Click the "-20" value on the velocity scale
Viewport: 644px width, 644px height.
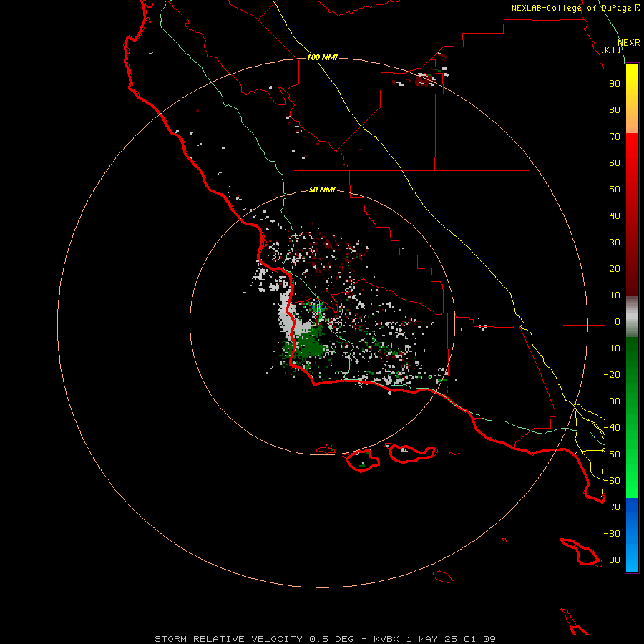[612, 375]
